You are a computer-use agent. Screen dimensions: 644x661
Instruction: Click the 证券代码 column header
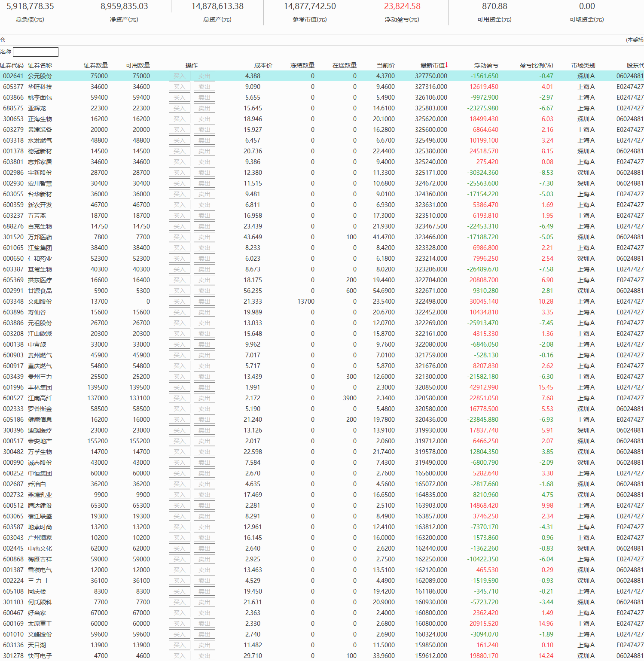point(12,65)
